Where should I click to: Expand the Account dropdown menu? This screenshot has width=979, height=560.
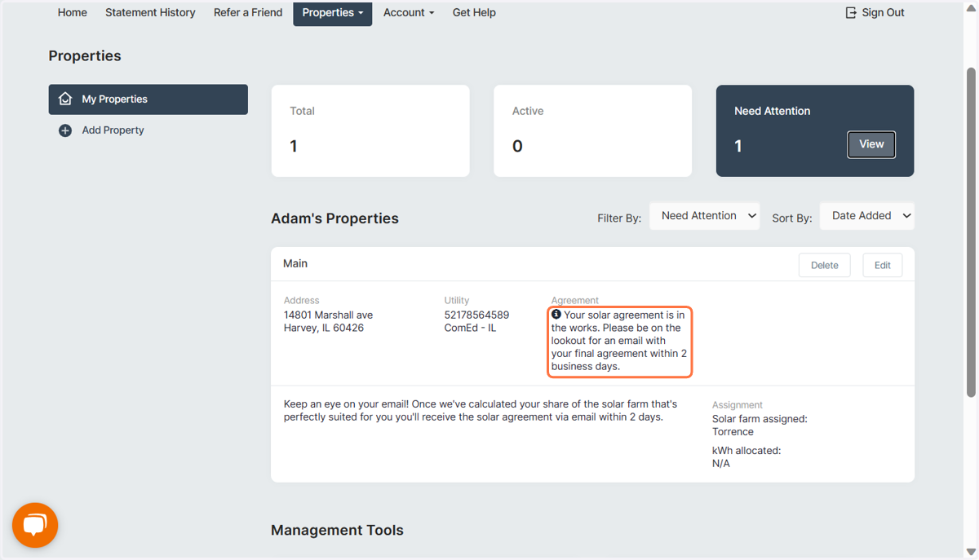(x=409, y=13)
